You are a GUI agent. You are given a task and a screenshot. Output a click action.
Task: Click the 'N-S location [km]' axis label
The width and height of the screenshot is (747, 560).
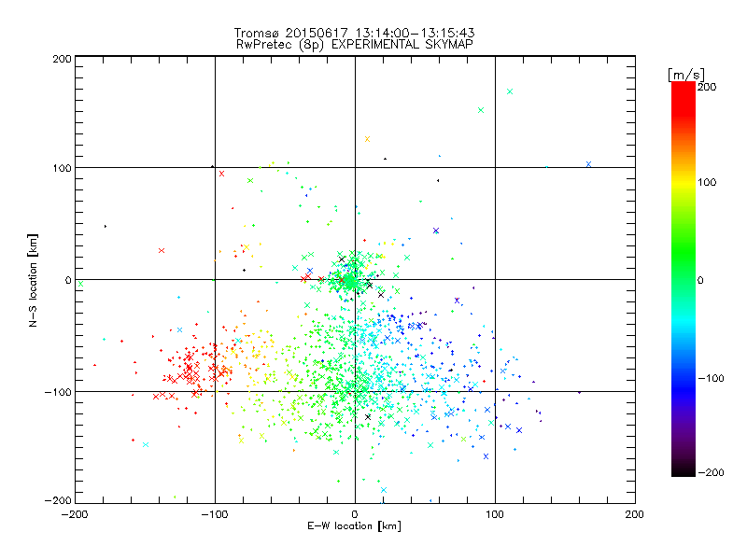coord(33,280)
